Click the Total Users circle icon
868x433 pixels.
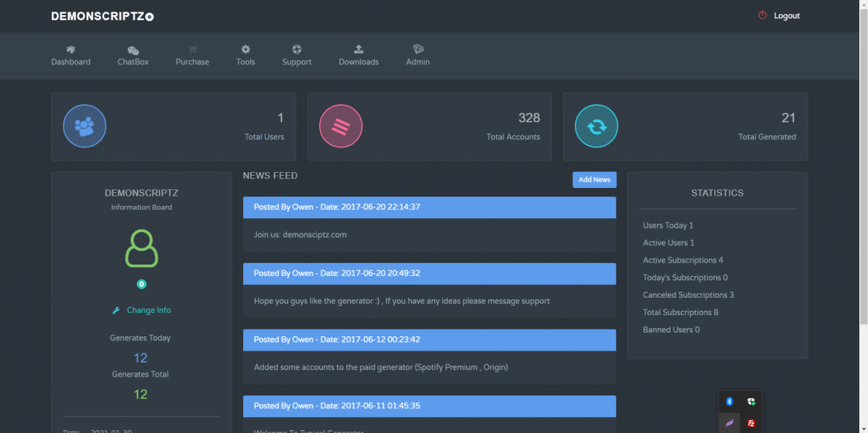point(85,127)
